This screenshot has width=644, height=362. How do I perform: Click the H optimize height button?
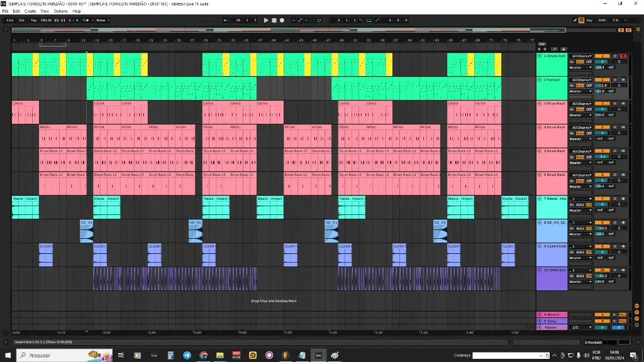[x=621, y=30]
